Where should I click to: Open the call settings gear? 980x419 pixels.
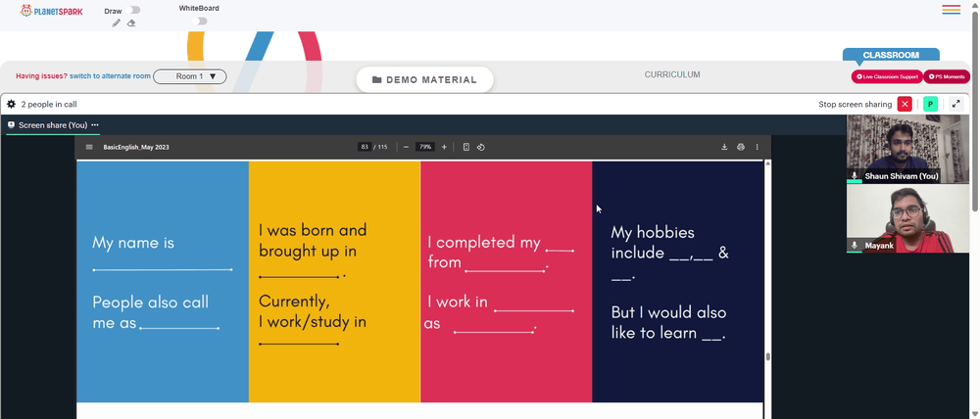pos(11,105)
